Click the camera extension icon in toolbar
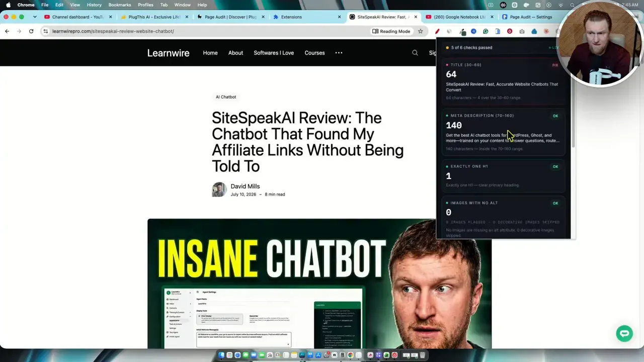 point(522,32)
